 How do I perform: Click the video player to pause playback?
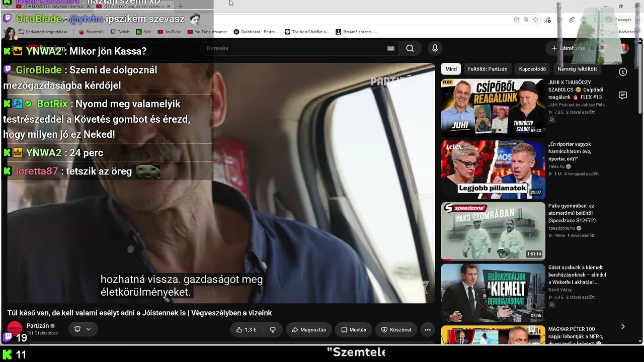[221, 183]
